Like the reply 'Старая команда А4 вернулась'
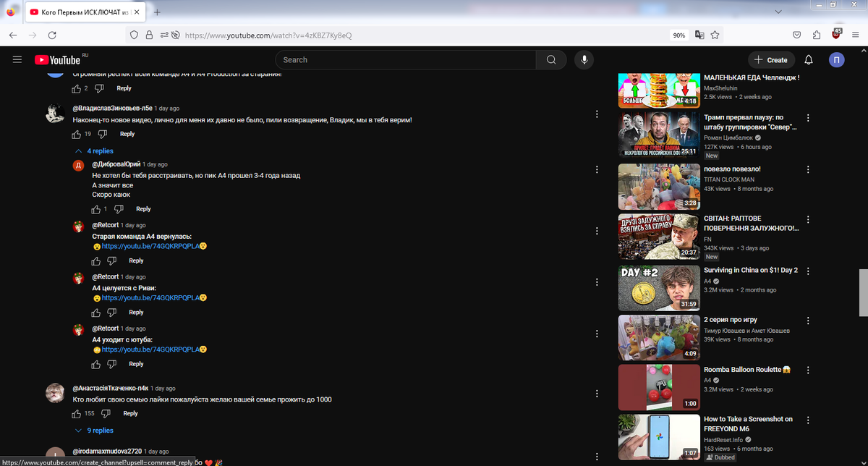Viewport: 868px width, 466px height. (x=96, y=260)
